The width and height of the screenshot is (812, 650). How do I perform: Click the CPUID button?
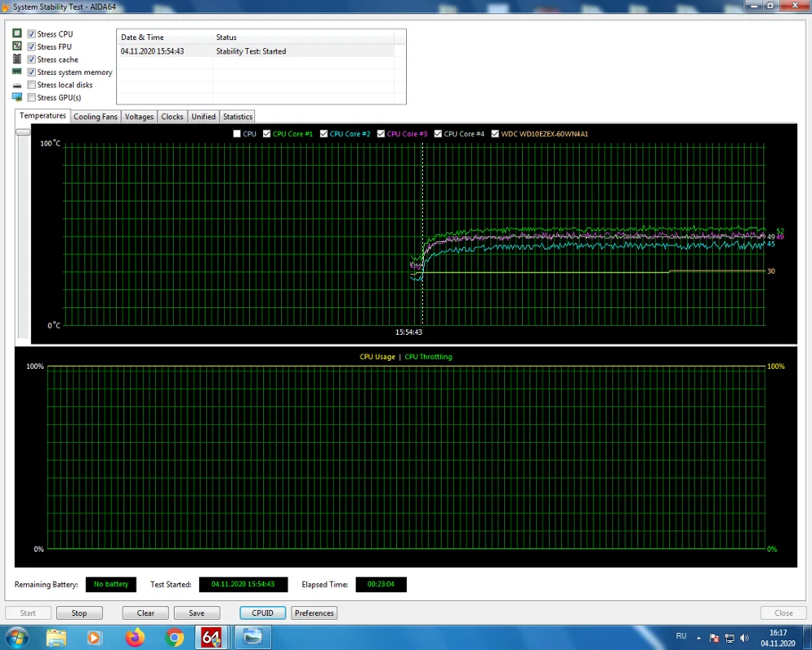[263, 613]
